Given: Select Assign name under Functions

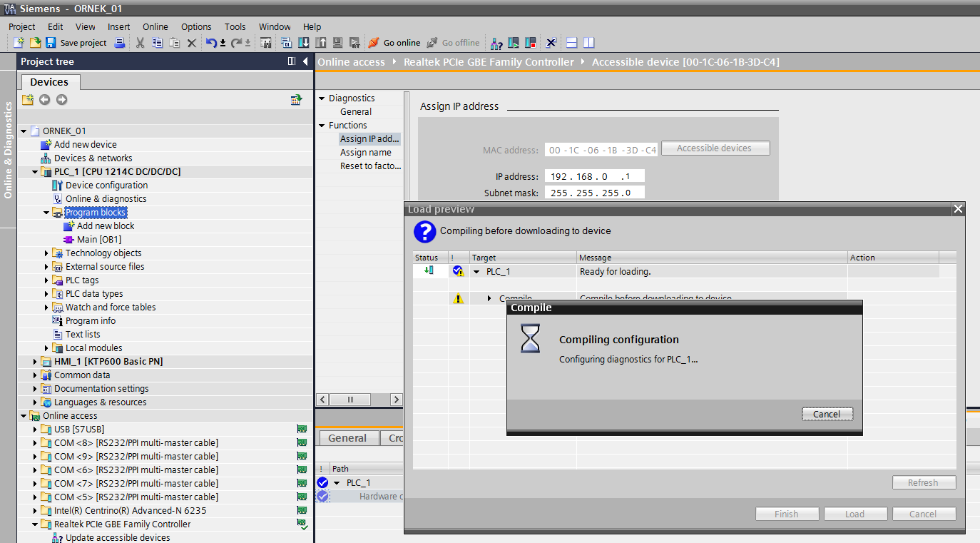Looking at the screenshot, I should [366, 152].
